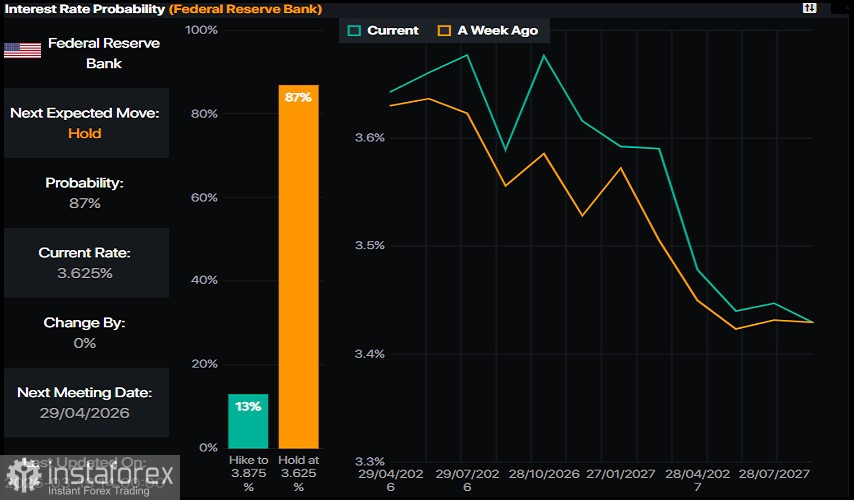Click the 3.4% line chart axis label
The height and width of the screenshot is (500, 854).
370,354
